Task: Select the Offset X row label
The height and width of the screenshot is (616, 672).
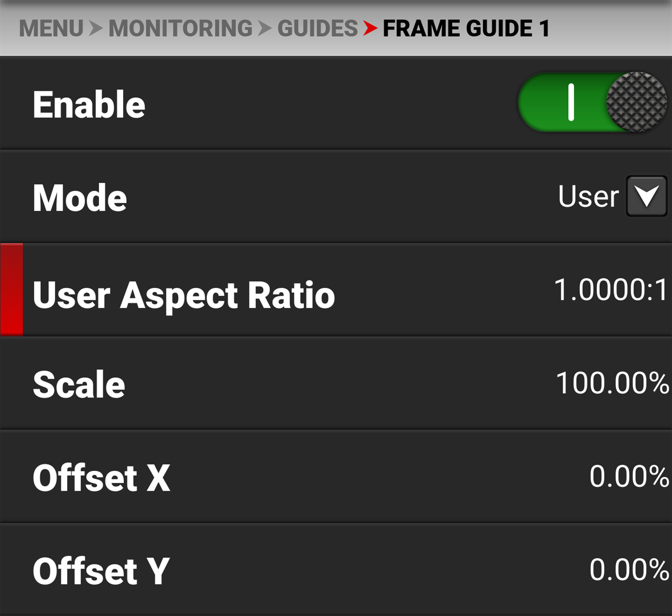Action: click(x=101, y=478)
